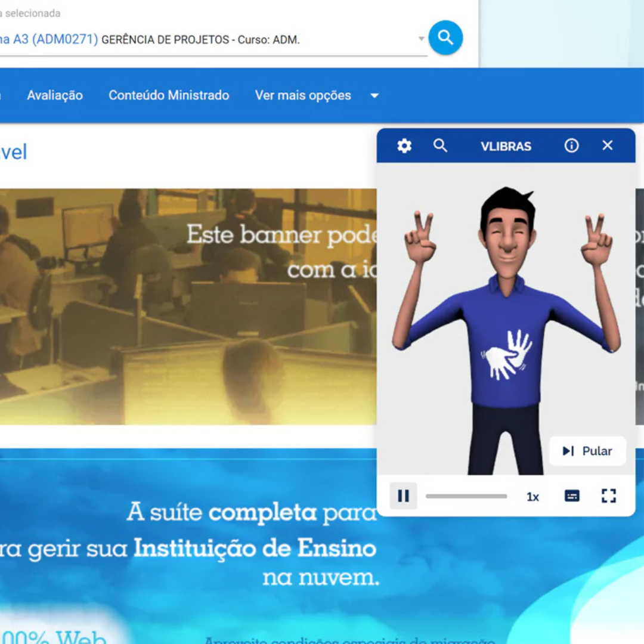Enter VLibras fullscreen mode

(x=609, y=496)
